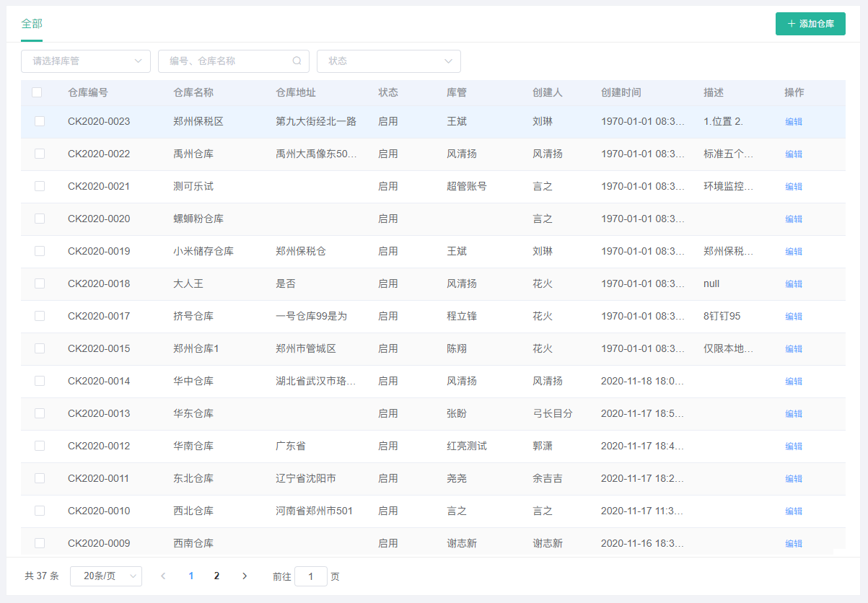868x603 pixels.
Task: Click the 河南省郑州市501 address cell
Action: (x=315, y=511)
